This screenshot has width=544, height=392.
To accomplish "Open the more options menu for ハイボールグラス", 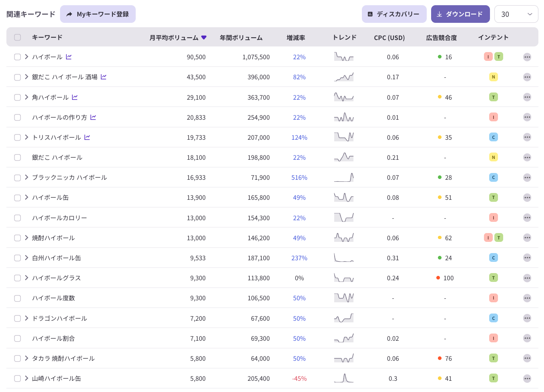I will click(x=527, y=278).
